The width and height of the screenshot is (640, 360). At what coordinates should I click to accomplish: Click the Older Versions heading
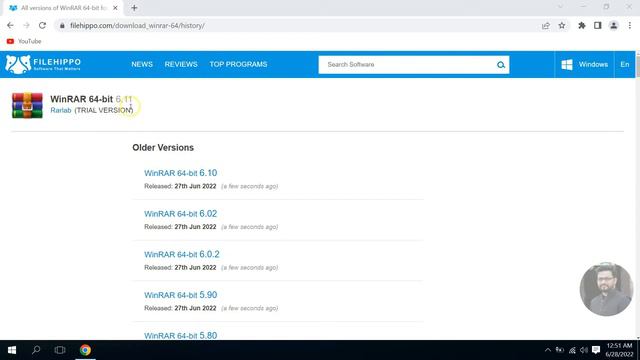163,148
